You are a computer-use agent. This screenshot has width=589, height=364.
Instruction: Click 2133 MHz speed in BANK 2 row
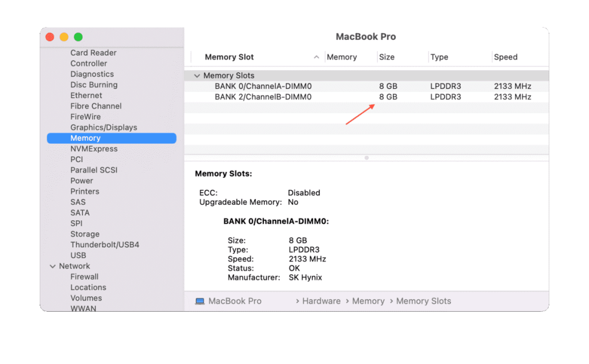coord(512,97)
